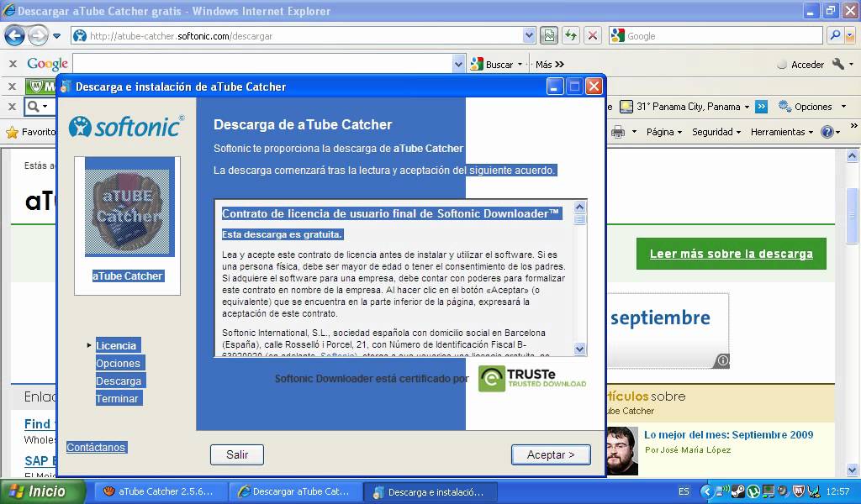Switch to aTube Catcher 2.5.6 taskbar item
The width and height of the screenshot is (861, 504).
pyautogui.click(x=159, y=492)
